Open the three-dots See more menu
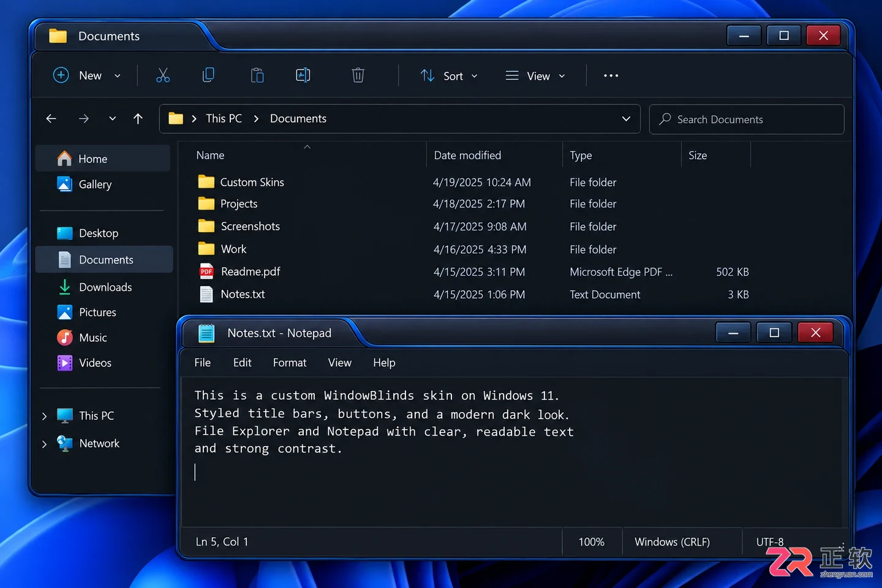Viewport: 882px width, 588px height. click(611, 75)
